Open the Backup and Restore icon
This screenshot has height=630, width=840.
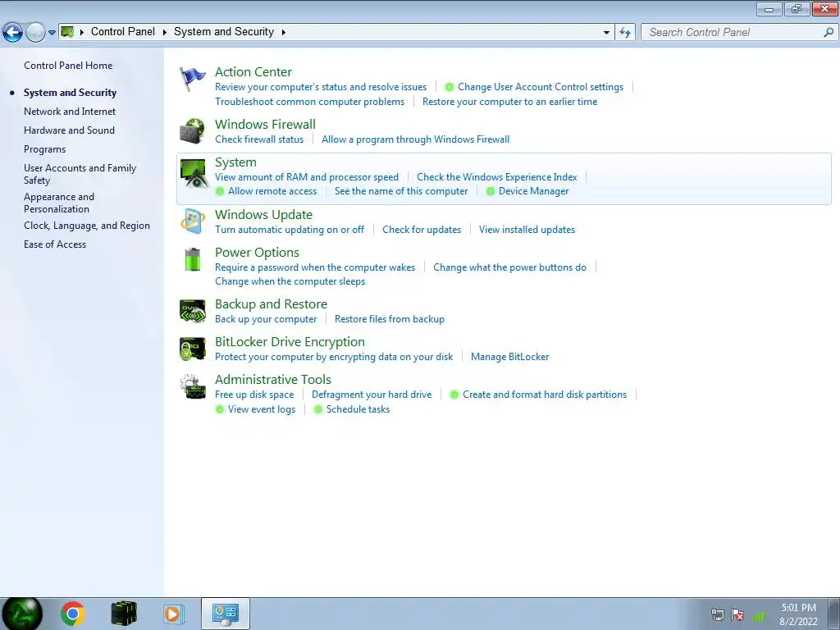[x=192, y=311]
